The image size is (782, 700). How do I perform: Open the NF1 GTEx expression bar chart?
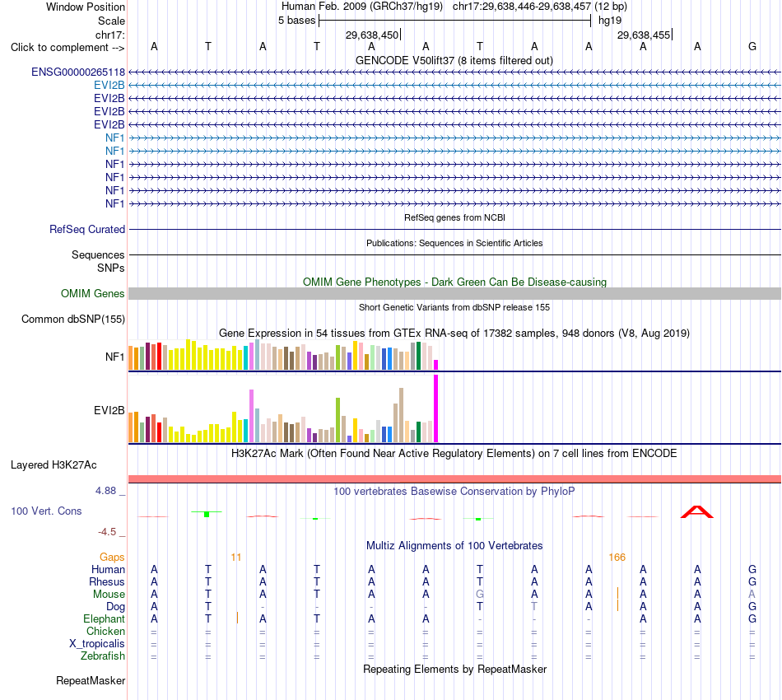pyautogui.click(x=283, y=355)
